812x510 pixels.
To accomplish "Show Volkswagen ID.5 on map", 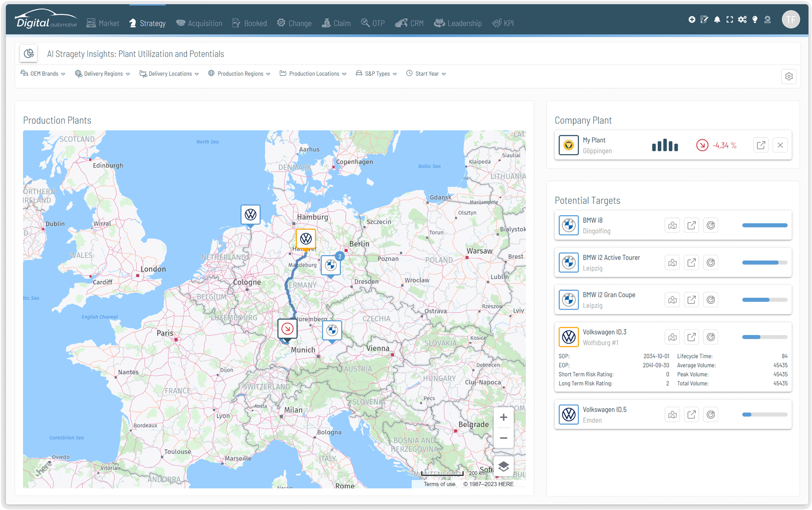I will click(672, 414).
